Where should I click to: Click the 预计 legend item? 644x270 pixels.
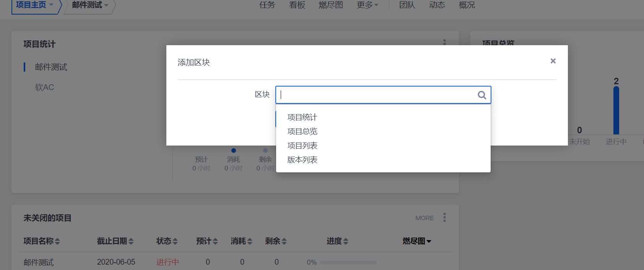pyautogui.click(x=201, y=160)
